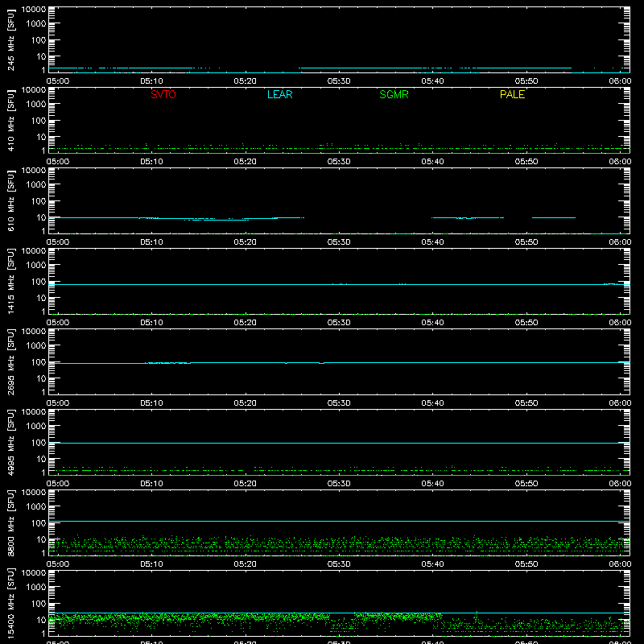This screenshot has height=644, width=644.
Task: Select the 610 MHz [SFU] axis title
Action: [10, 201]
